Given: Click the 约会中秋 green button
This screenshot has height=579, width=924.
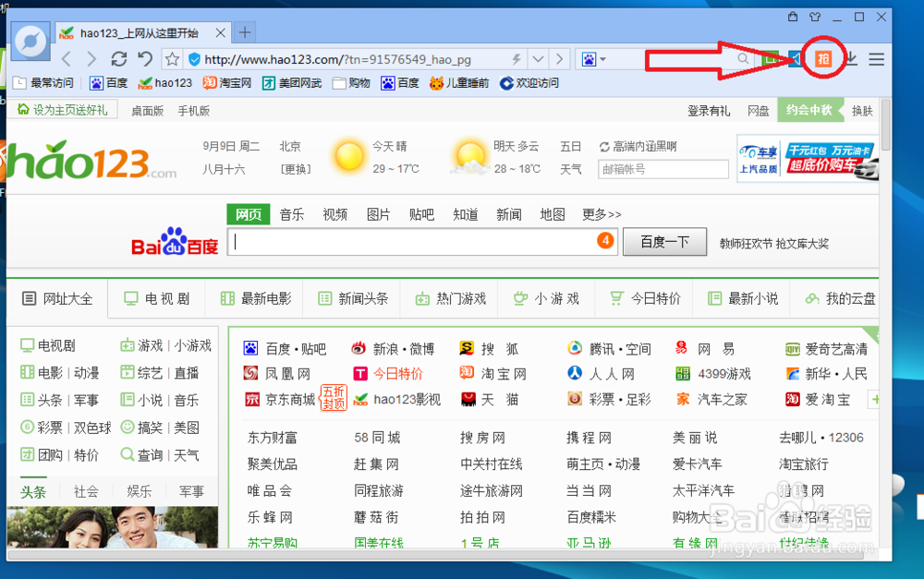Looking at the screenshot, I should [x=809, y=110].
